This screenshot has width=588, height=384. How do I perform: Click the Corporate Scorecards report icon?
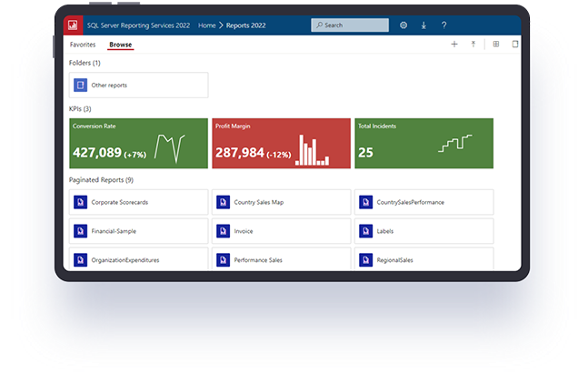click(80, 202)
